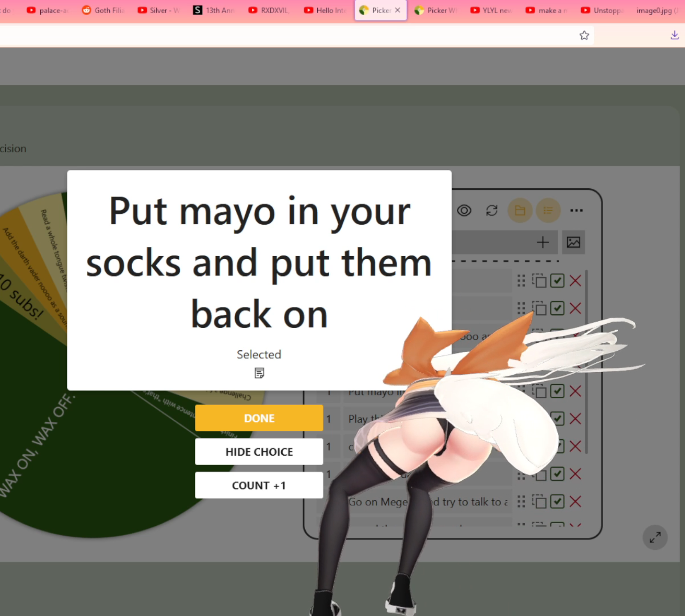This screenshot has width=685, height=616.
Task: Toggle the eye visibility icon in inputs panel
Action: tap(464, 210)
